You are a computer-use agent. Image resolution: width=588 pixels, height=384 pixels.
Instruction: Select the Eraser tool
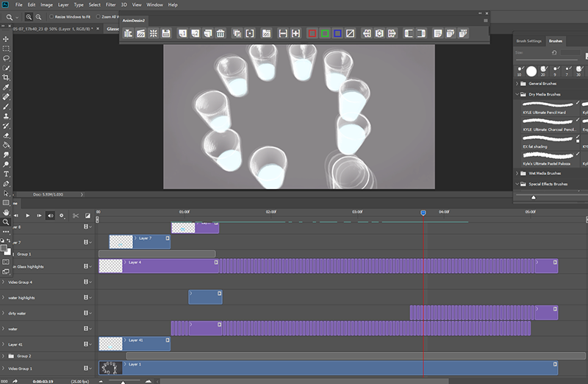(x=6, y=135)
